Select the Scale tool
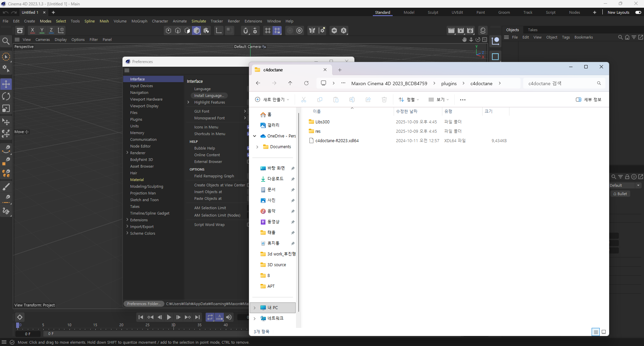The image size is (644, 346). pos(6,109)
